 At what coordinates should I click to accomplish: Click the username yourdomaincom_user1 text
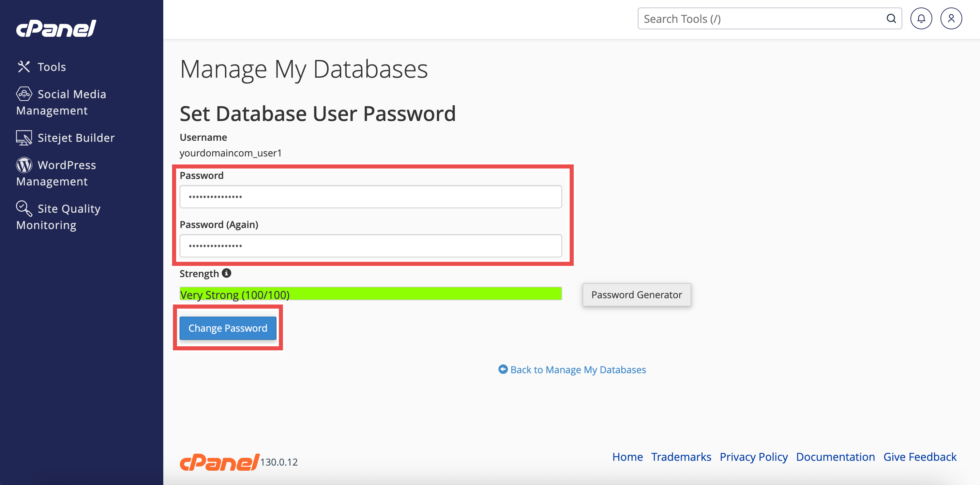tap(230, 153)
